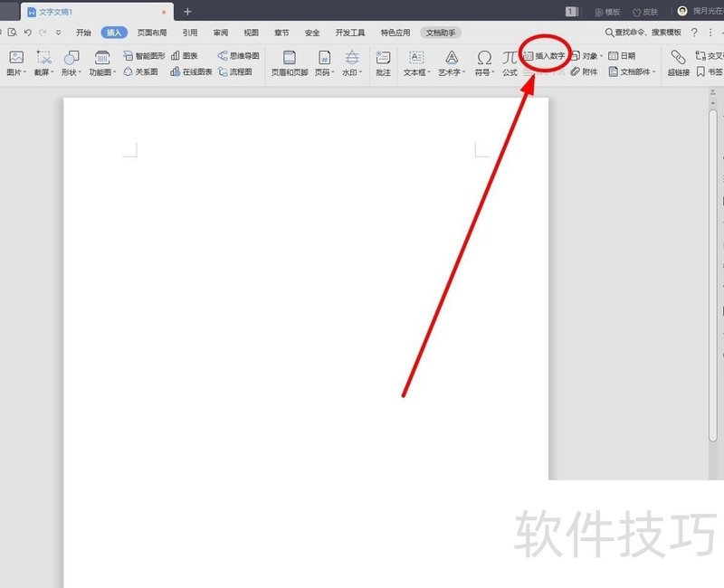Click the 查找命令 search command field
This screenshot has width=724, height=588.
tap(643, 33)
